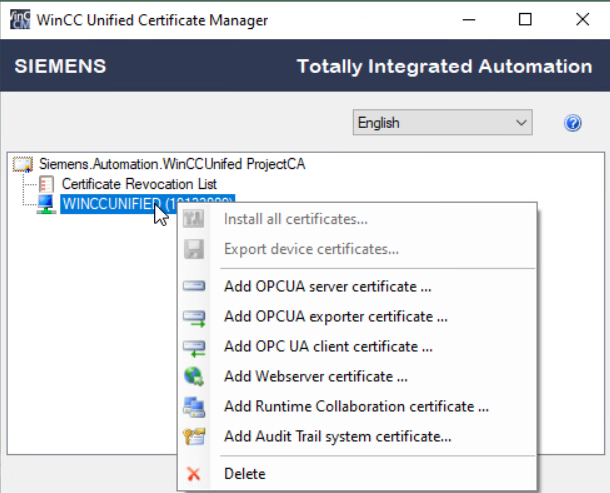
Task: Click the Certificate Revocation List icon
Action: point(46,184)
